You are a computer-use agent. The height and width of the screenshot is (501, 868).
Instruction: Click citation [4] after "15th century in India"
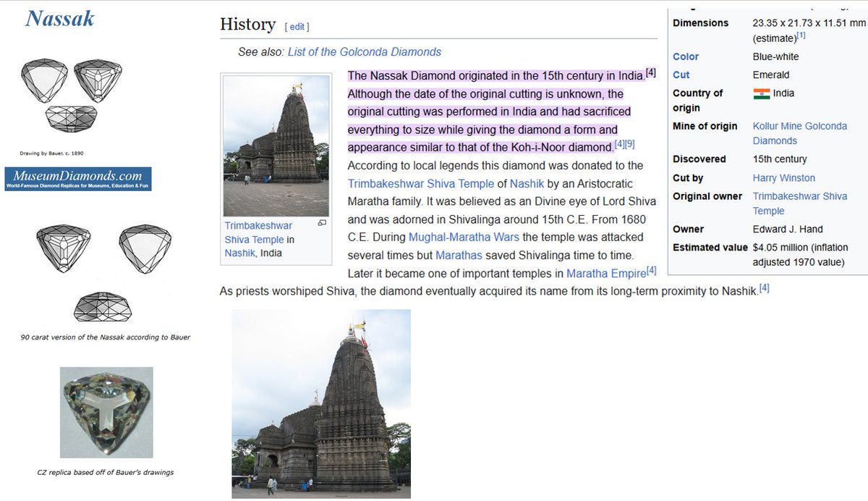pos(650,72)
